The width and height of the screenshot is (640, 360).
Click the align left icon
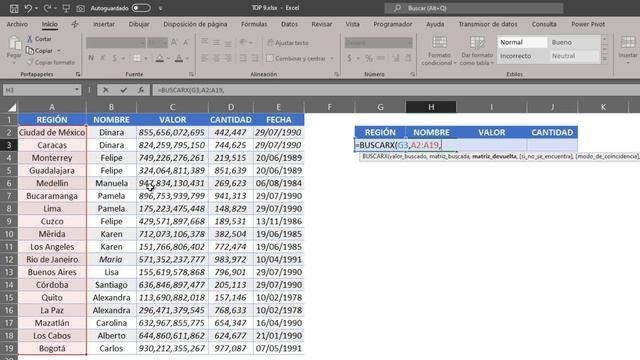[x=204, y=58]
